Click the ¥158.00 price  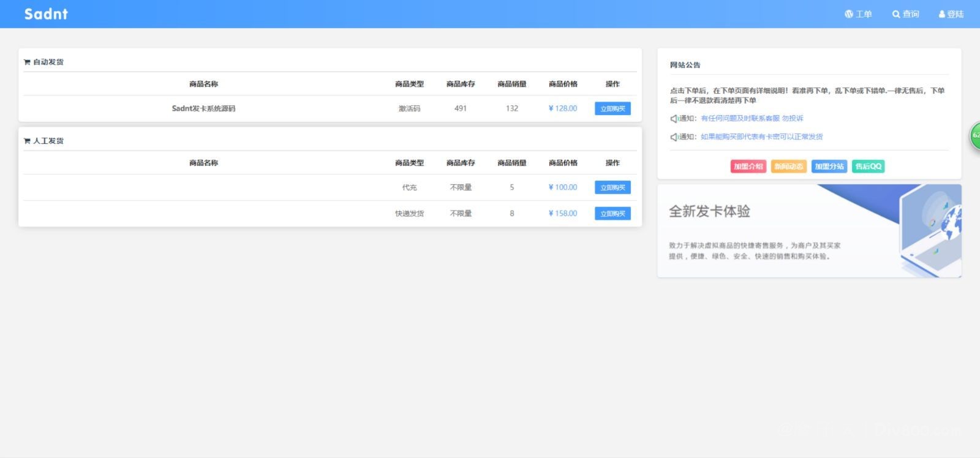tap(562, 214)
